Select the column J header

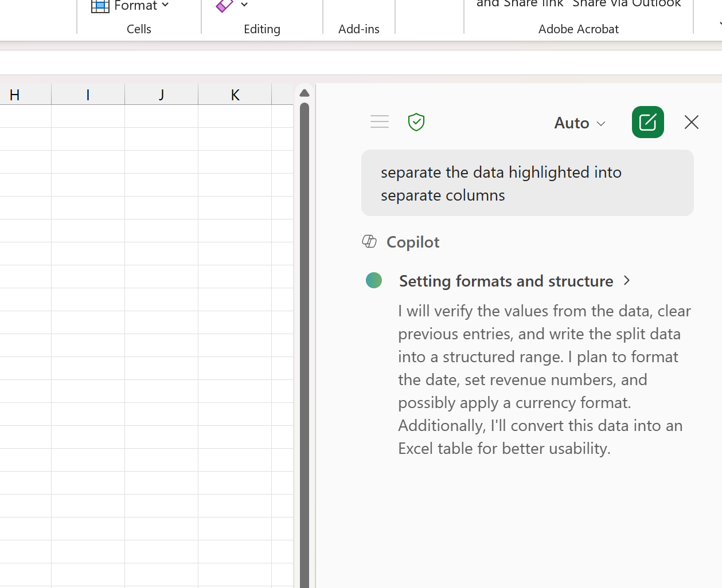pyautogui.click(x=161, y=94)
